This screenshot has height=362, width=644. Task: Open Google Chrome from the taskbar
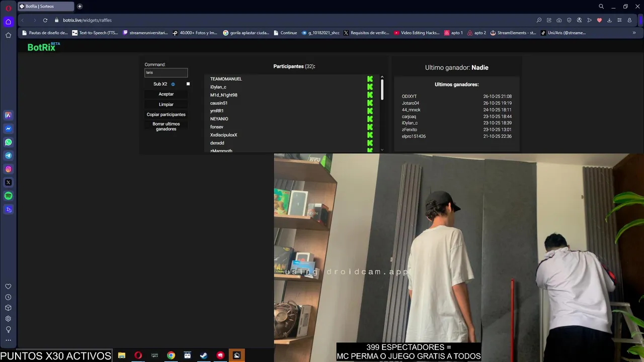click(171, 355)
